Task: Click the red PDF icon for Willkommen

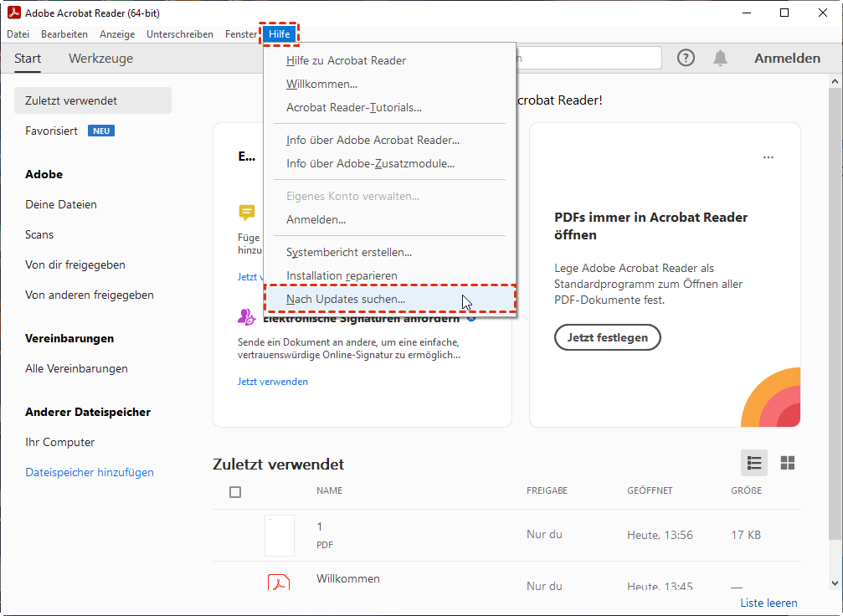Action: click(x=279, y=583)
